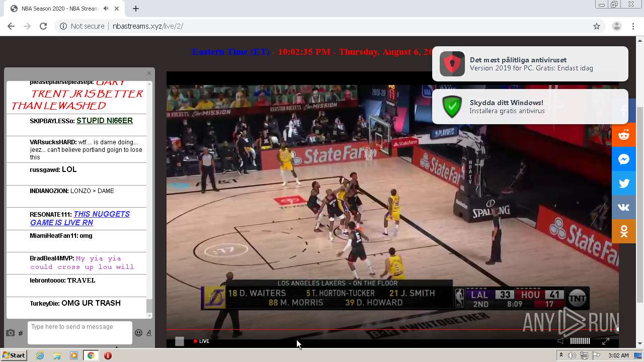Share the stream on Reddit
The image size is (644, 362).
pos(624,135)
